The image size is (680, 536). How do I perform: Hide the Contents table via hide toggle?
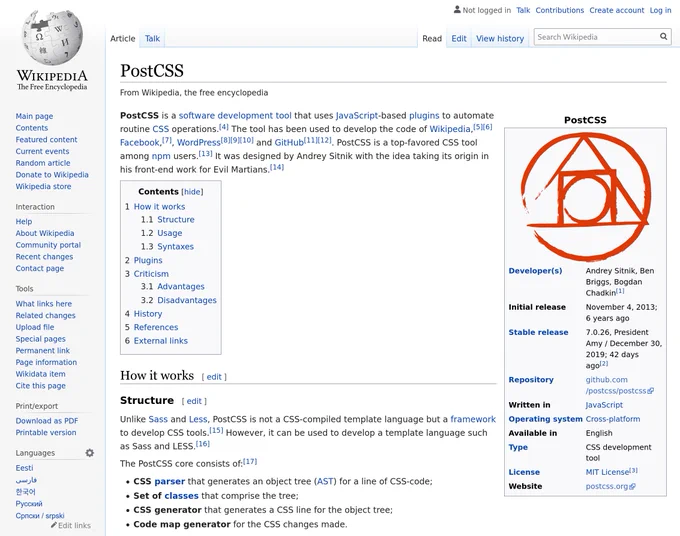point(192,192)
